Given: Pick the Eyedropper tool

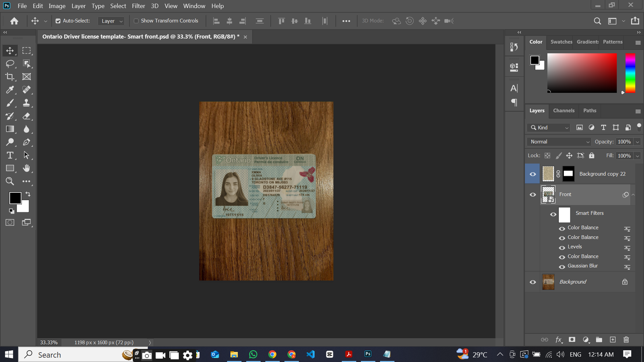Looking at the screenshot, I should click(10, 90).
